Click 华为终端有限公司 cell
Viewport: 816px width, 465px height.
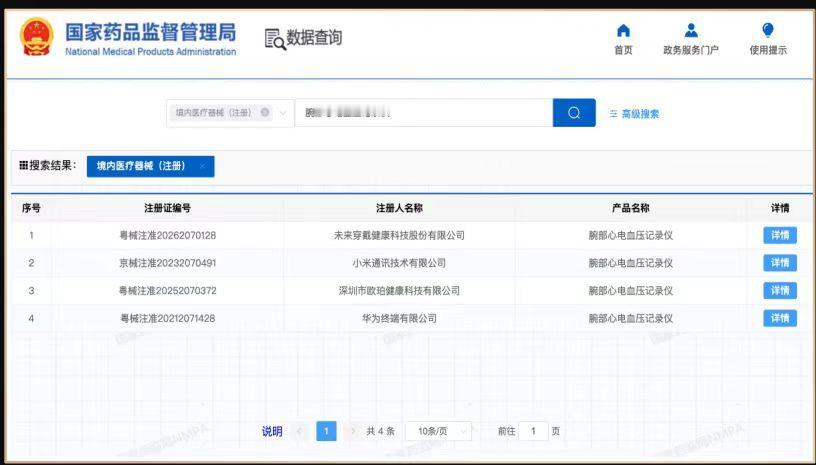click(399, 318)
